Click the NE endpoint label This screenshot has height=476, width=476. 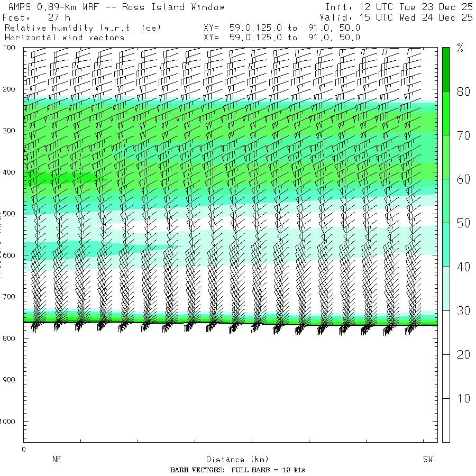click(x=57, y=460)
